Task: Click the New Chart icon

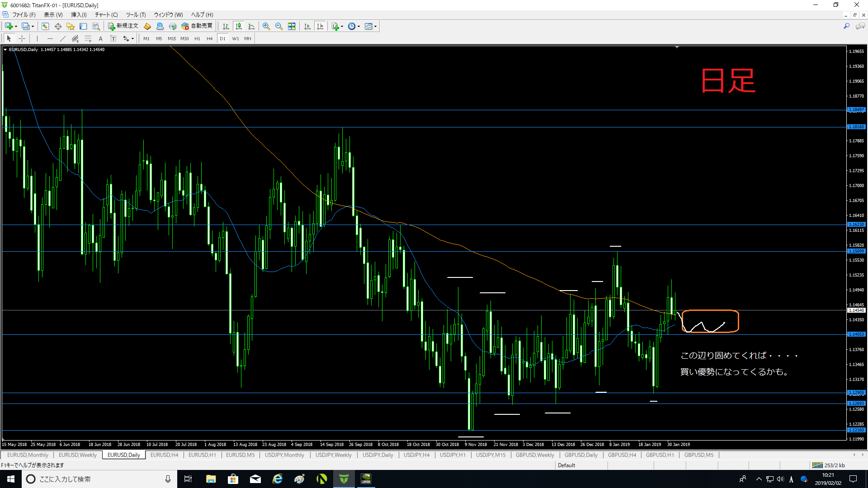Action: point(9,26)
